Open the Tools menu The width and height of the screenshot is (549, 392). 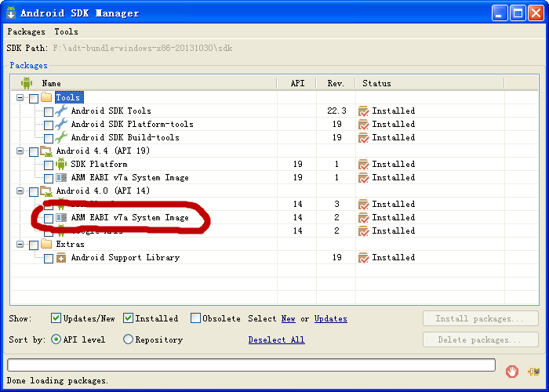(x=66, y=32)
